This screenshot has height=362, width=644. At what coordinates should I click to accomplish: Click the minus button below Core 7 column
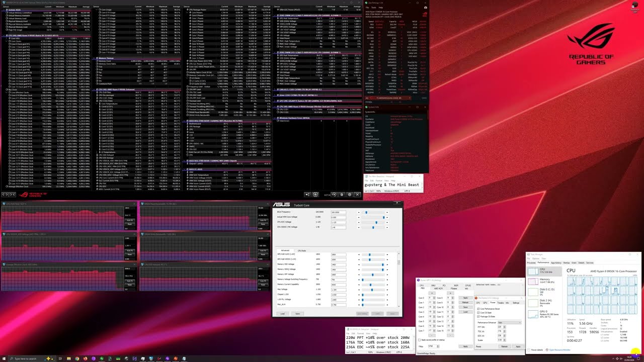coord(432,335)
